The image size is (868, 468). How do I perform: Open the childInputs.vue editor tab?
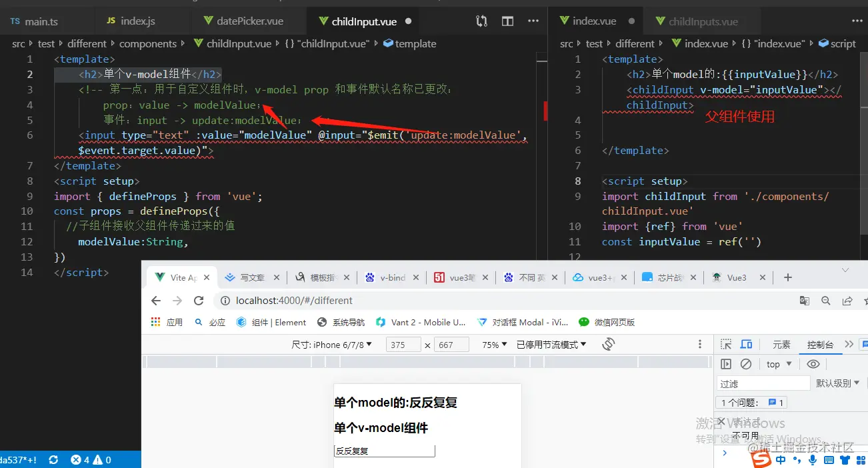[x=702, y=21]
